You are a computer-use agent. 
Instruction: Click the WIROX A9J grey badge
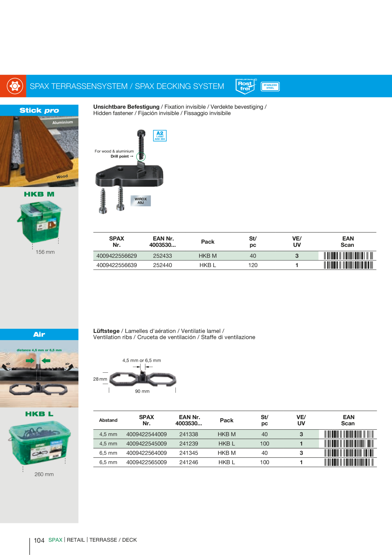click(141, 201)
